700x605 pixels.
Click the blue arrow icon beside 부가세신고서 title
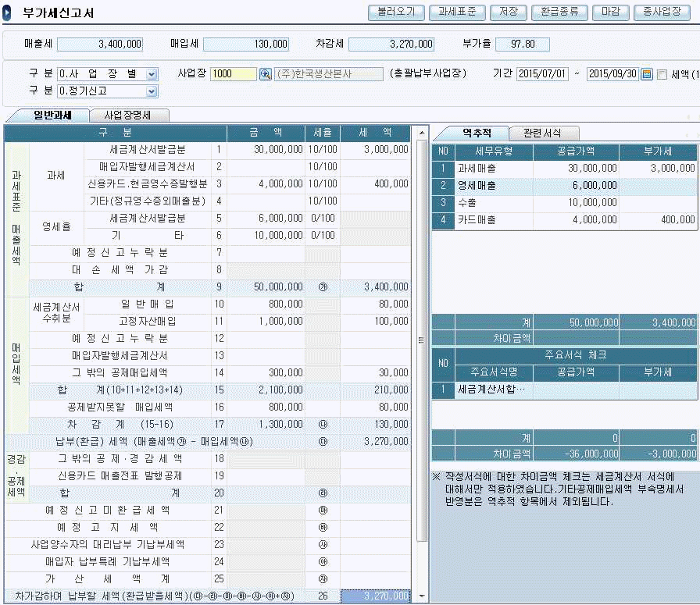click(x=9, y=12)
